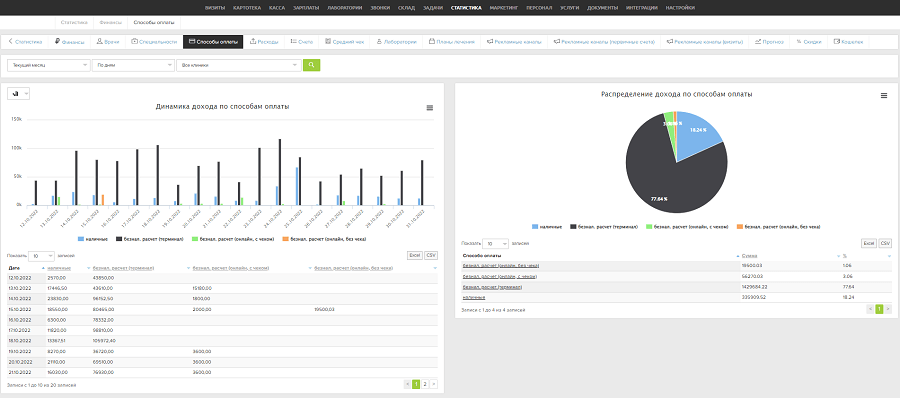This screenshot has height=398, width=900.
Task: Go to page 2 of date table
Action: tap(425, 384)
